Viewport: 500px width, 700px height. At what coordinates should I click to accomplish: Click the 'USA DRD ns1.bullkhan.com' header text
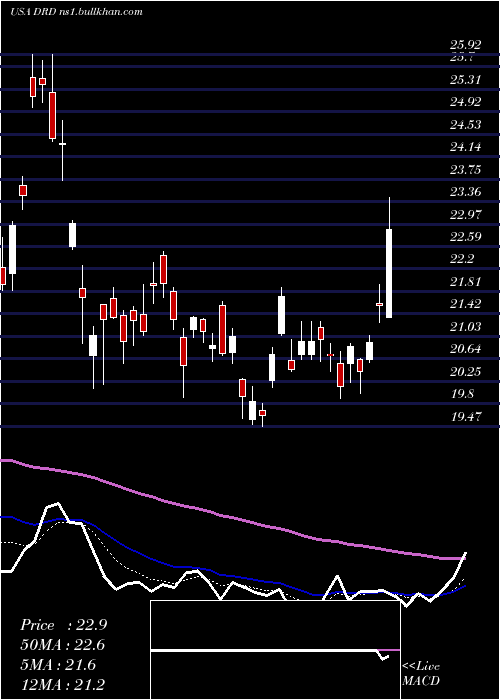[x=76, y=12]
